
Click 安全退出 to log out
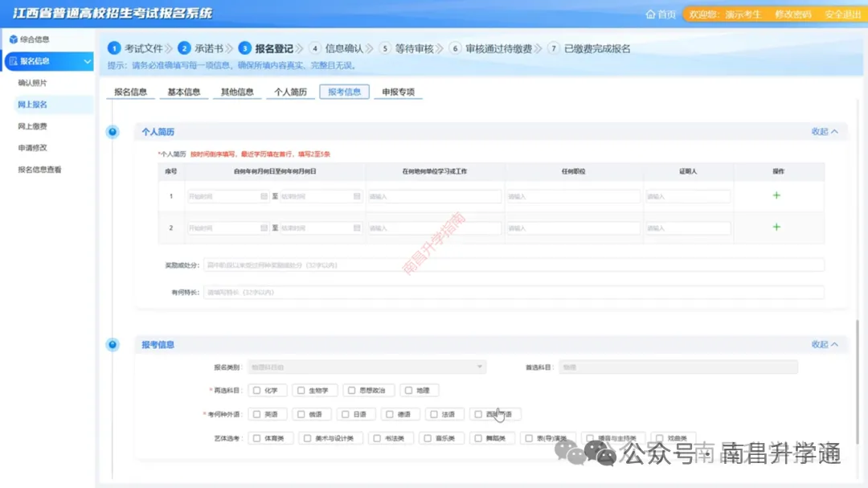click(842, 14)
